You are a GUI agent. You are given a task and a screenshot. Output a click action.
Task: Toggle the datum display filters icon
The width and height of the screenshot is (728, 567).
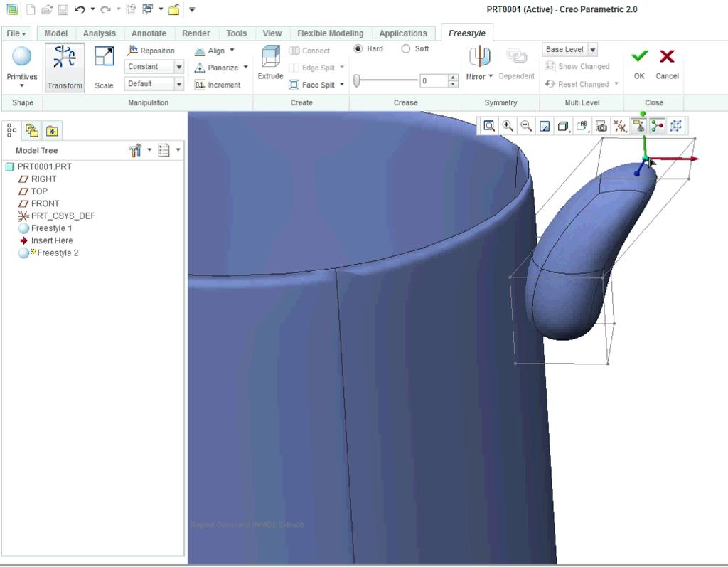click(x=620, y=126)
